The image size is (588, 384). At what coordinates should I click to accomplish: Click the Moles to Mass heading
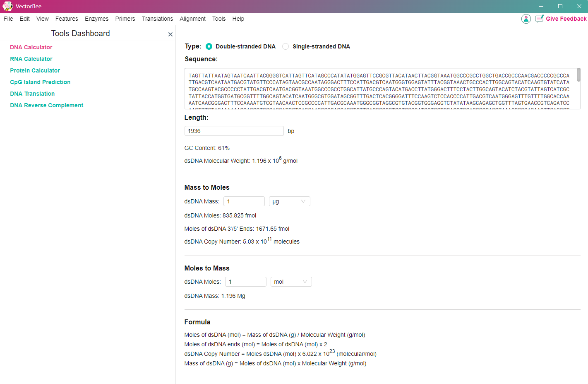pos(207,268)
